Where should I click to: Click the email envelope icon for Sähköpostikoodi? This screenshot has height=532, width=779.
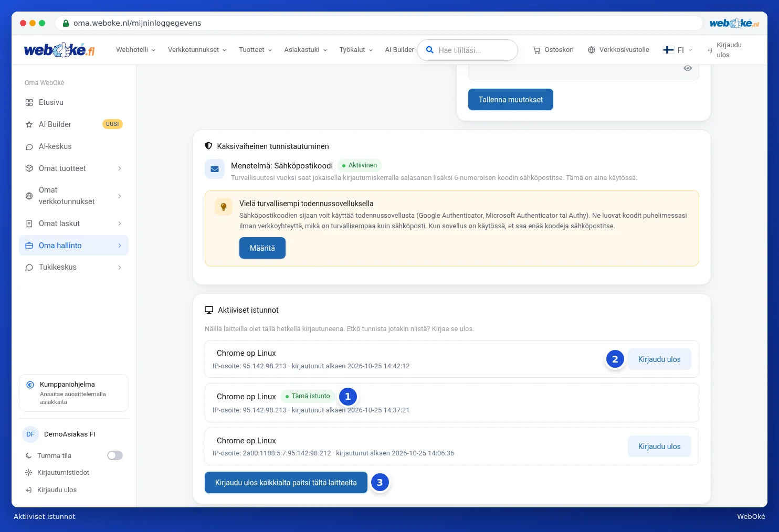coord(215,169)
